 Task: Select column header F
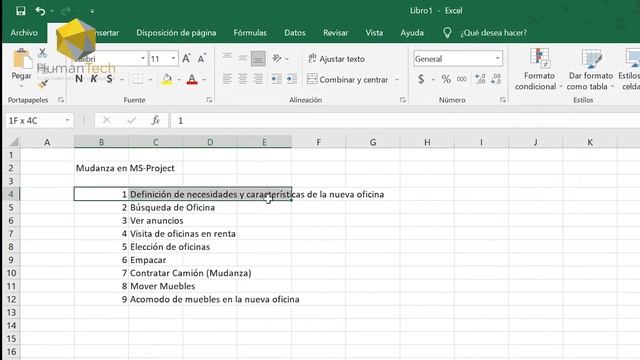click(x=319, y=142)
